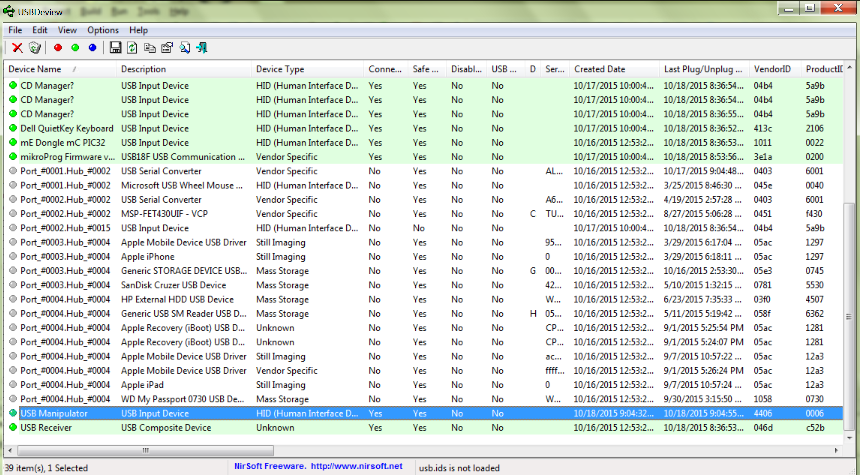The height and width of the screenshot is (475, 860).
Task: Click the vertical scrollbar thumb
Action: click(x=850, y=318)
